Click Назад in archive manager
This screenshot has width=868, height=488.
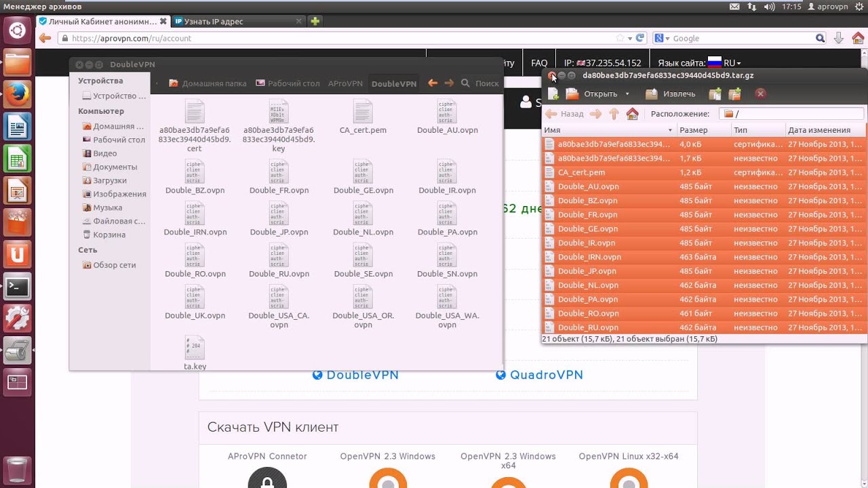click(x=565, y=114)
